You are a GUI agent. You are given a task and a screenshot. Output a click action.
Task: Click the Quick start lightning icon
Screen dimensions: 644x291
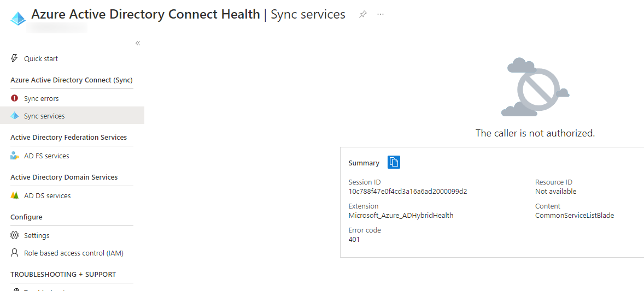point(14,58)
